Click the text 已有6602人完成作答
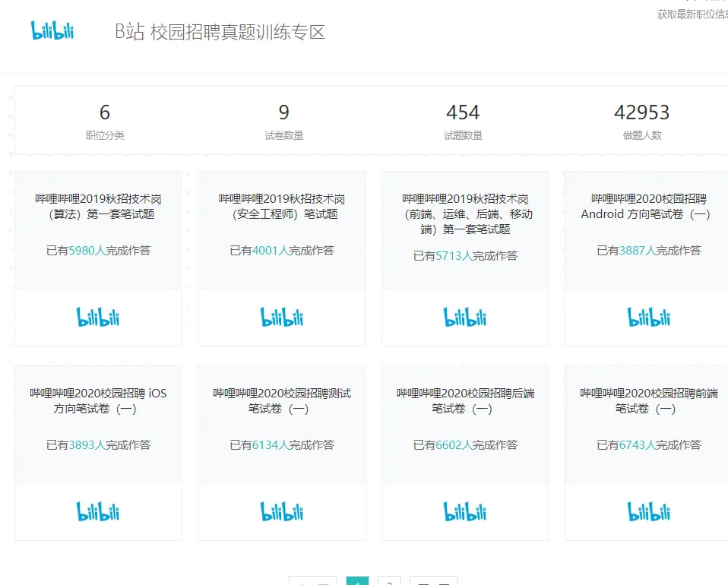The width and height of the screenshot is (728, 585). click(x=465, y=444)
